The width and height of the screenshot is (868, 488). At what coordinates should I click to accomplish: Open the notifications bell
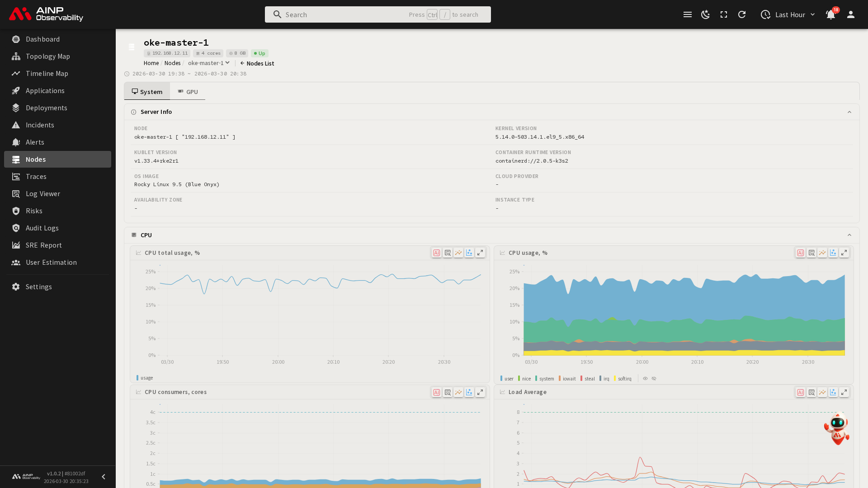pyautogui.click(x=830, y=14)
